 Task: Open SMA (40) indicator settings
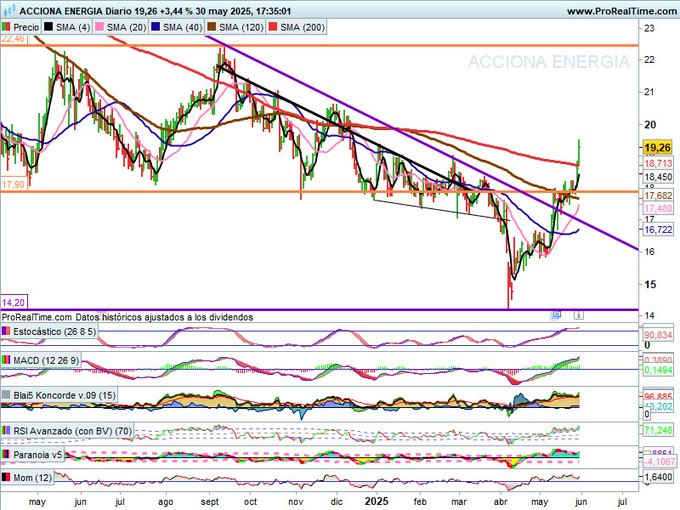[x=183, y=27]
